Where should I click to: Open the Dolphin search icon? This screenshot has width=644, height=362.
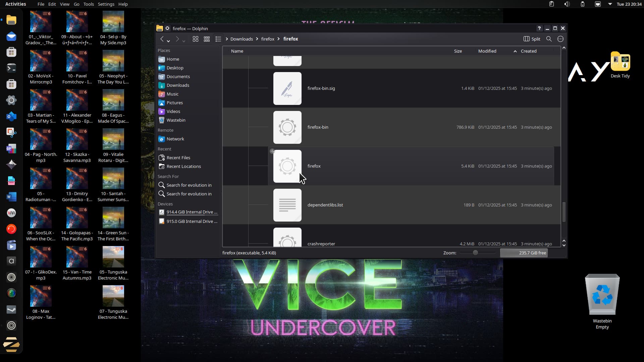549,39
